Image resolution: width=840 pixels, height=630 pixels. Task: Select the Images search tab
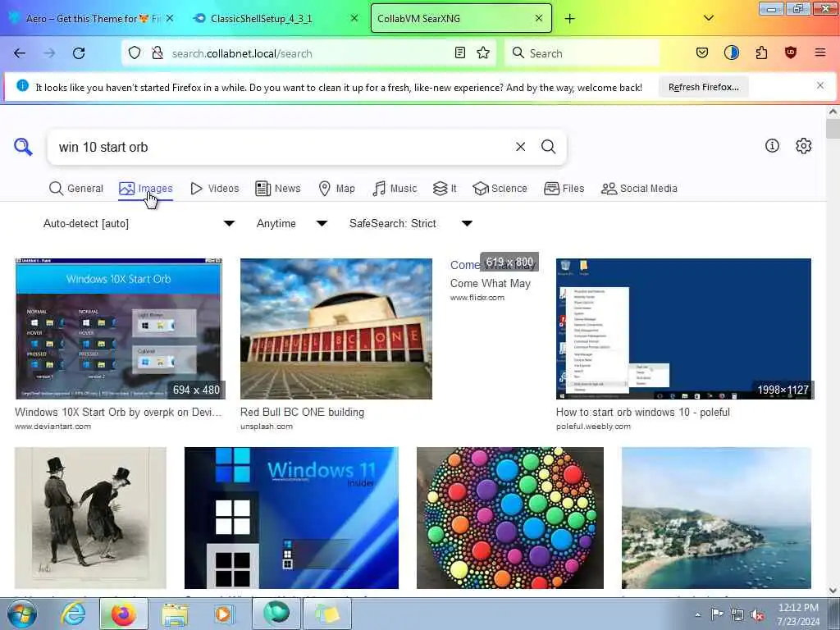tap(146, 189)
